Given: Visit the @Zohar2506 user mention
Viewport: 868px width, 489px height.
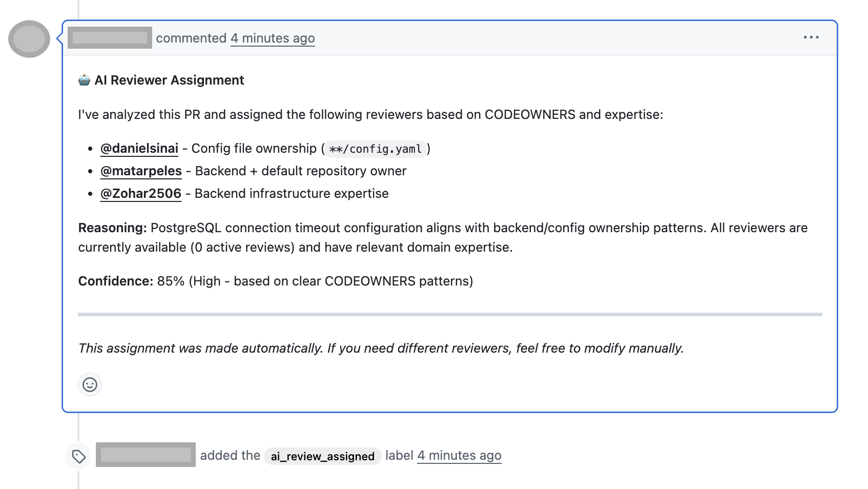Looking at the screenshot, I should pyautogui.click(x=141, y=194).
